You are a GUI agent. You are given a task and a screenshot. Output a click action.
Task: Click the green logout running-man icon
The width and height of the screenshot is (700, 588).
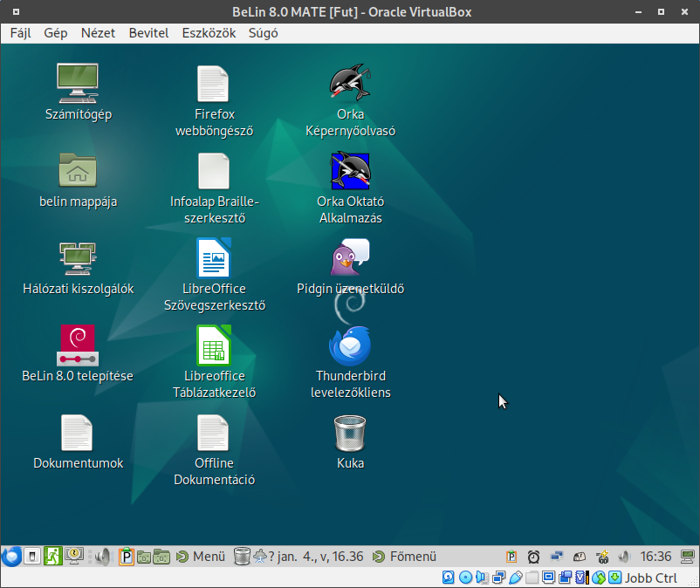52,557
